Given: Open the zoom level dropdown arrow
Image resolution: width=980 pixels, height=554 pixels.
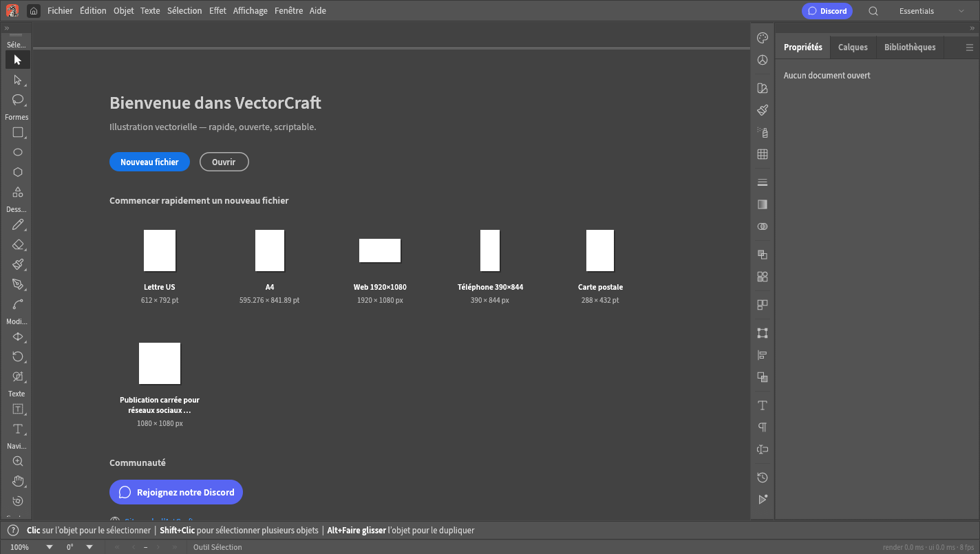Looking at the screenshot, I should pyautogui.click(x=50, y=547).
